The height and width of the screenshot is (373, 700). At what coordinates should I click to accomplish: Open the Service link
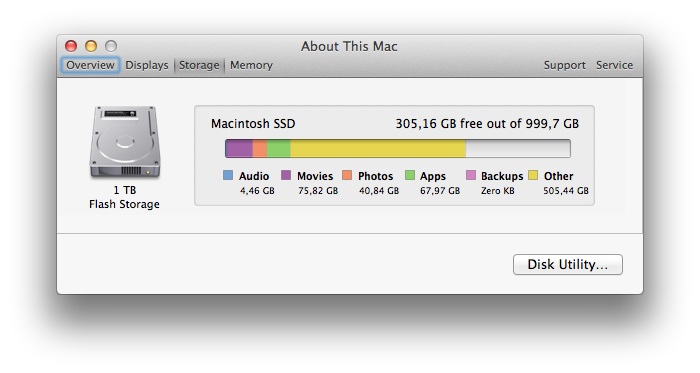(x=614, y=65)
